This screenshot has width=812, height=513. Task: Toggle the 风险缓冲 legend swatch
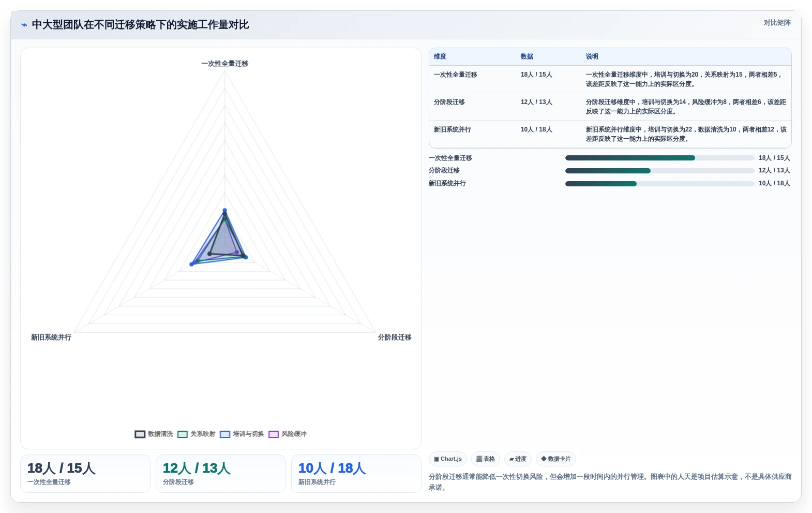click(274, 434)
